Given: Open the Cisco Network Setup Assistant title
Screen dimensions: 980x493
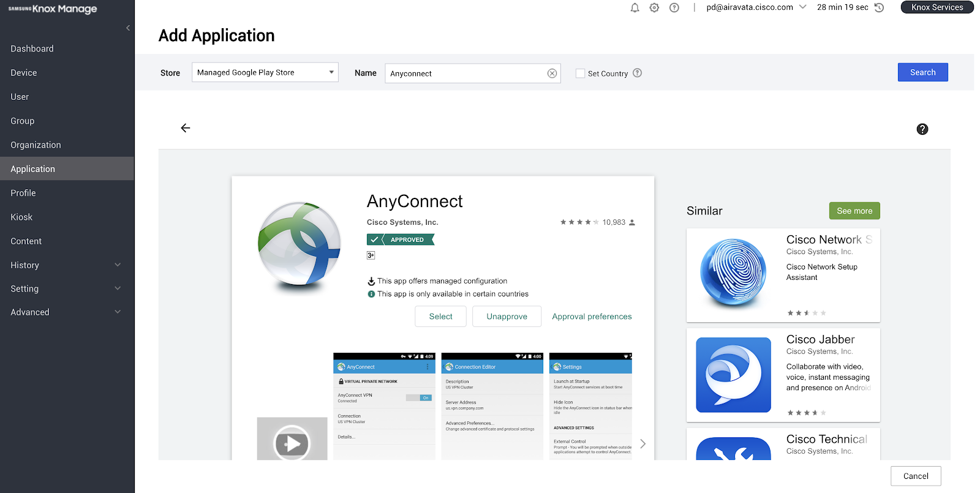Looking at the screenshot, I should (x=829, y=239).
